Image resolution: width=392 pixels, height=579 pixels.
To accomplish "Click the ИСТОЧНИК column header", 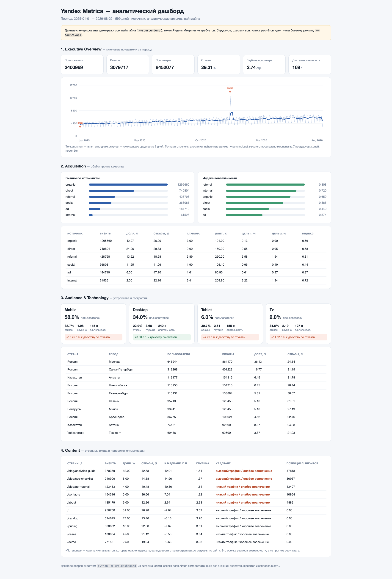I will pos(75,234).
